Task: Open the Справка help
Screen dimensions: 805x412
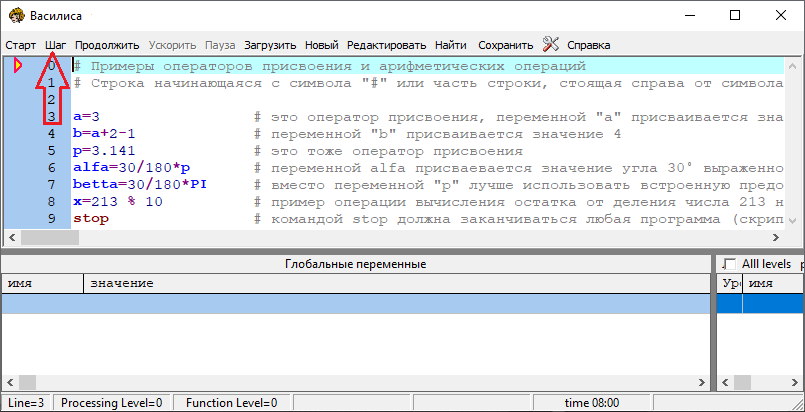Action: (588, 45)
